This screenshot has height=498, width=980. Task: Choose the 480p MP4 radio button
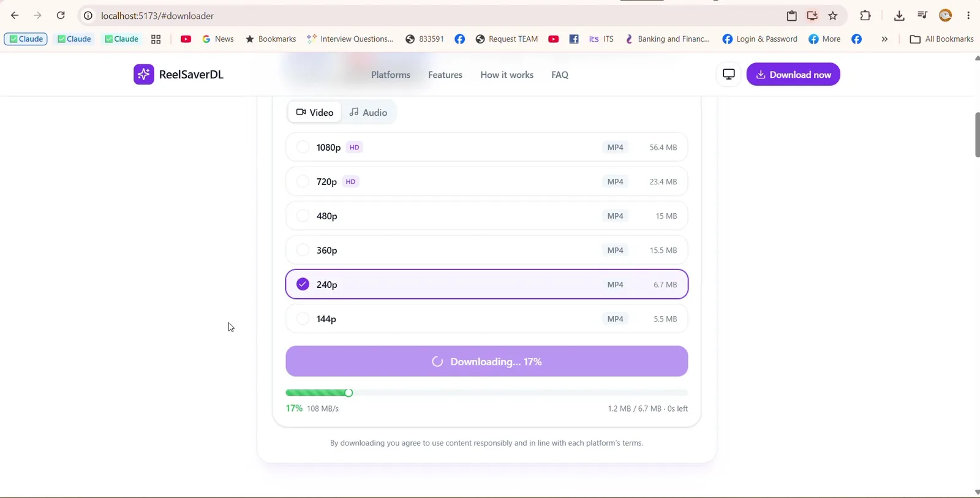pyautogui.click(x=303, y=216)
